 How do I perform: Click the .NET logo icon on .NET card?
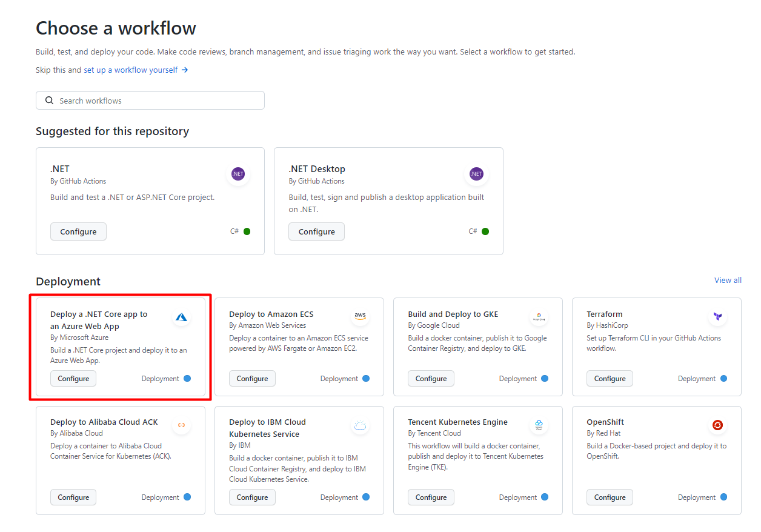coord(238,174)
